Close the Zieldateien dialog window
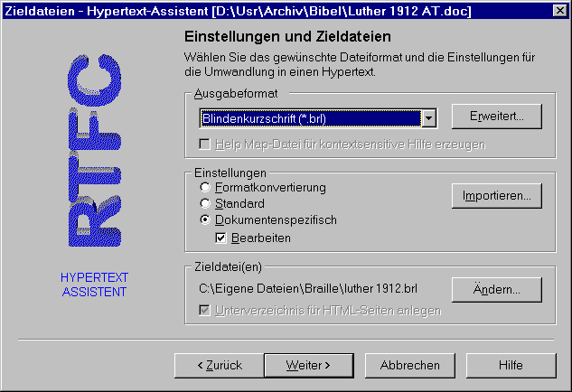Image resolution: width=572 pixels, height=392 pixels. [x=559, y=10]
